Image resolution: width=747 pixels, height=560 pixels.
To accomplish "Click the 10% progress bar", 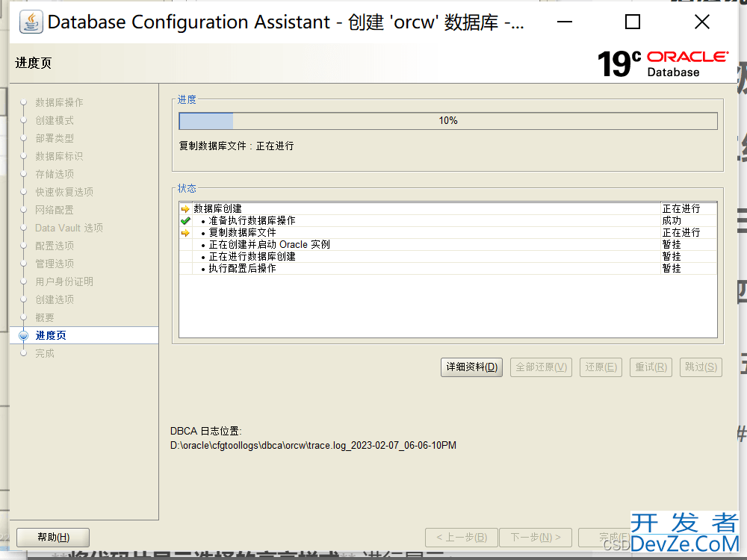I will (447, 121).
